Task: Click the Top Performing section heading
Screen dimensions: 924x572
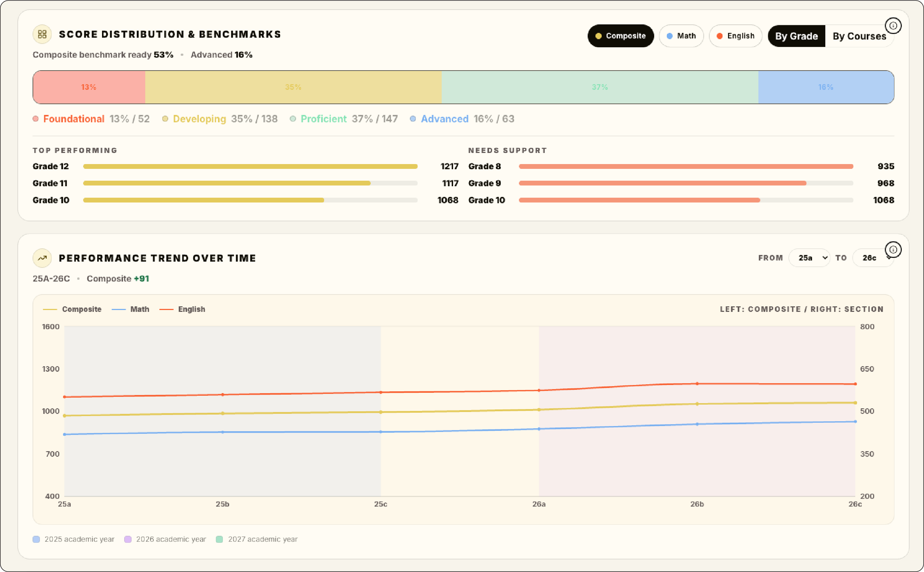Action: click(x=75, y=150)
